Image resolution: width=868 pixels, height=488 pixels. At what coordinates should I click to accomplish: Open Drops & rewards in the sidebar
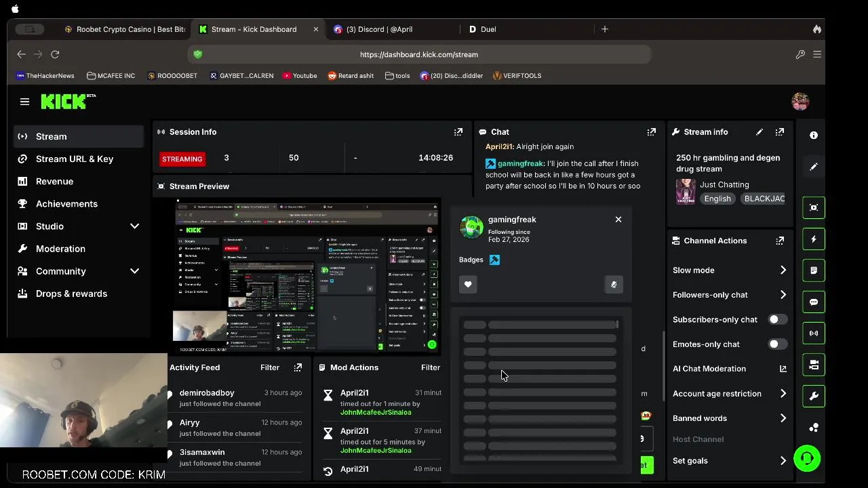[x=79, y=293]
